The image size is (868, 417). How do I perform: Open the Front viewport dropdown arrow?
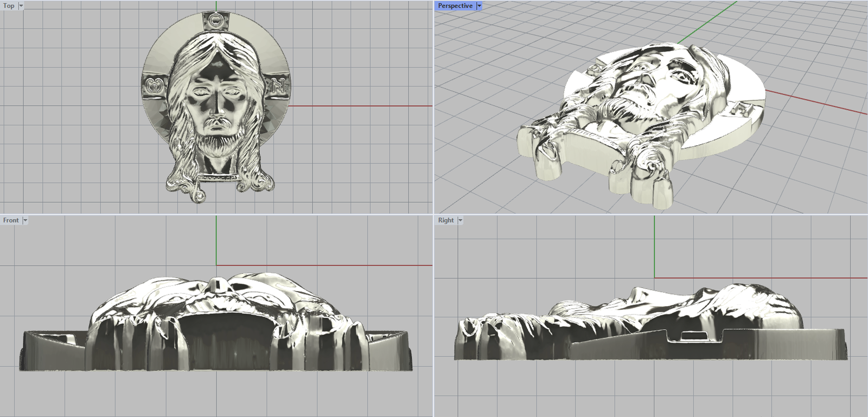point(25,220)
